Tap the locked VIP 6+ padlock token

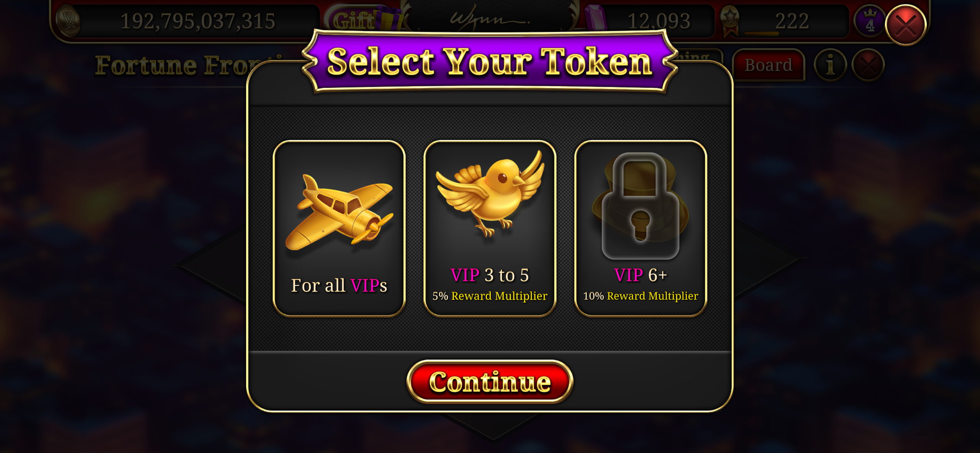[640, 206]
